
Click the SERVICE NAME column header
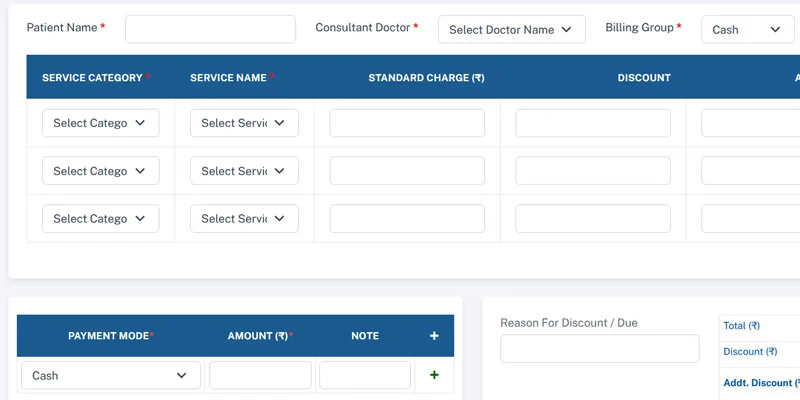(x=228, y=78)
